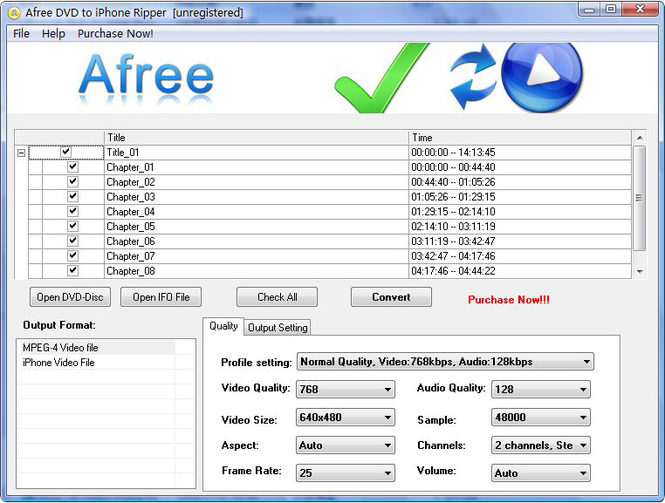
Task: Switch to the Output Setting tab
Action: pyautogui.click(x=278, y=327)
